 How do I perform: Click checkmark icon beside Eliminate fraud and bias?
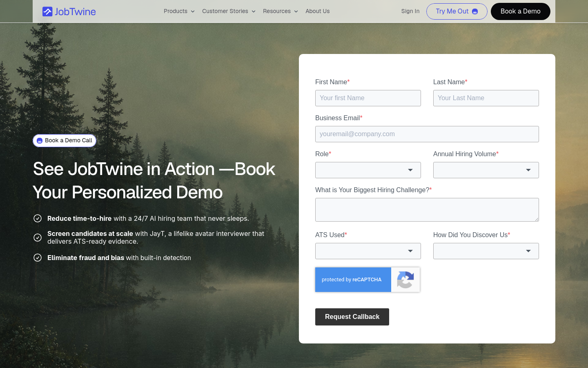coord(38,258)
